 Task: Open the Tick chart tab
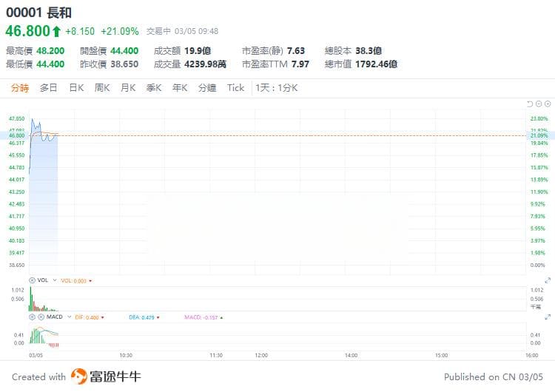click(x=236, y=88)
